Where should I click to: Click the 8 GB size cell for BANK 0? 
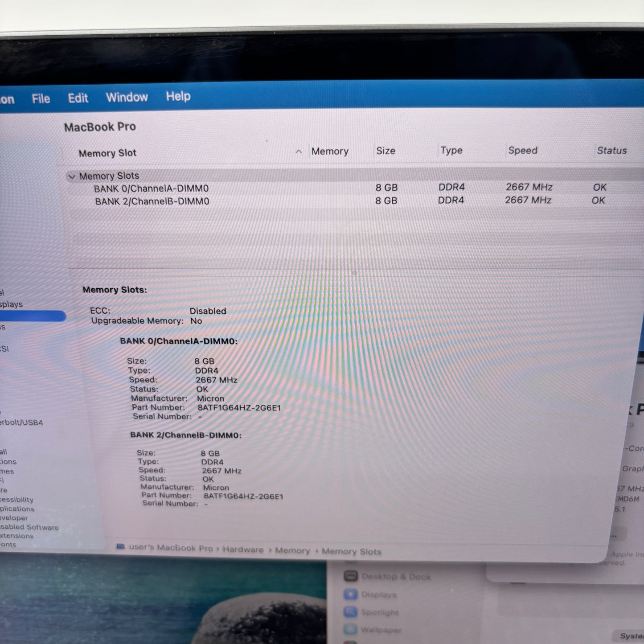(386, 188)
